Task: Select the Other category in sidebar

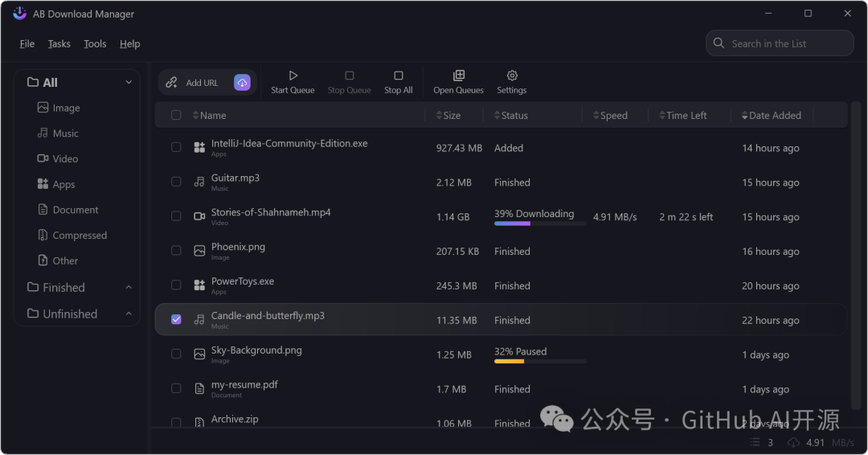Action: point(58,260)
